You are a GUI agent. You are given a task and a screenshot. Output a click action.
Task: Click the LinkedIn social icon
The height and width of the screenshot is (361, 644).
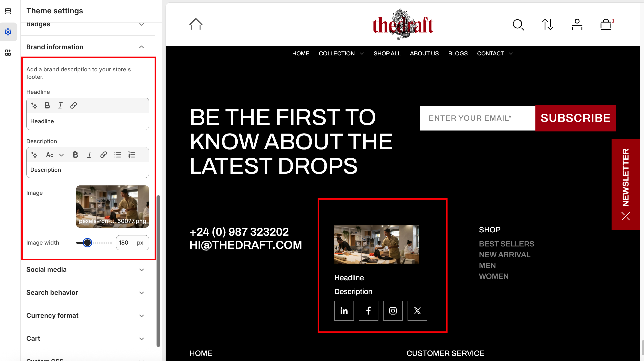344,311
